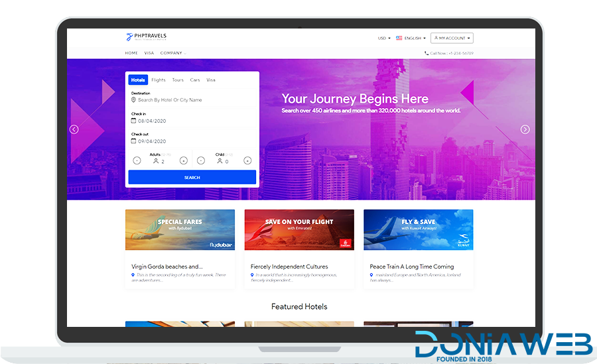597x364 pixels.
Task: Expand the COMPANY menu
Action: point(172,53)
